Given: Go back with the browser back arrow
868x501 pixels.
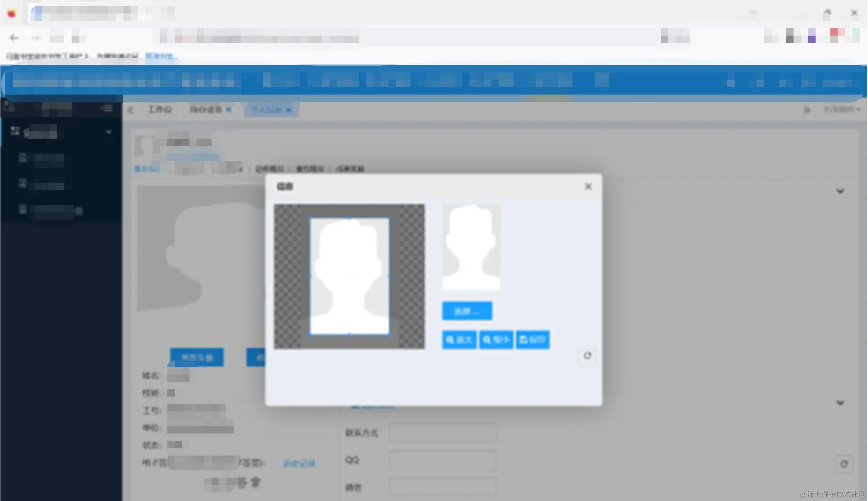Looking at the screenshot, I should 14,38.
